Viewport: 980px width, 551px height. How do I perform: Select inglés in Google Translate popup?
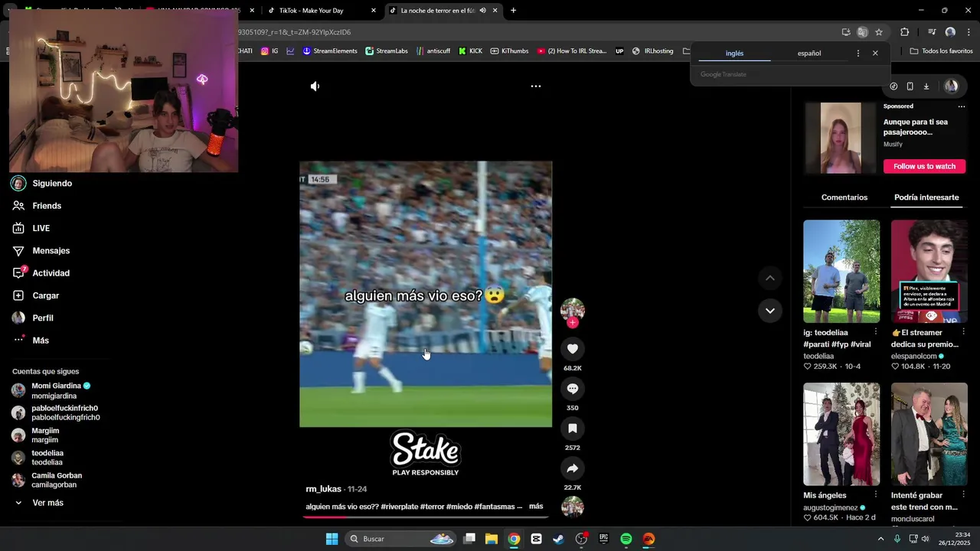734,54
